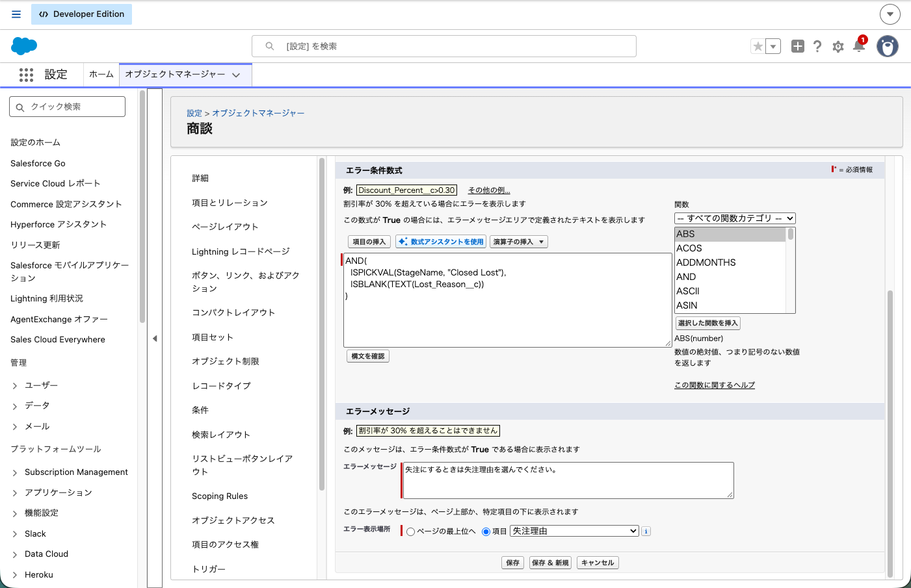
Task: Select the 項目 radio button
Action: pyautogui.click(x=486, y=531)
